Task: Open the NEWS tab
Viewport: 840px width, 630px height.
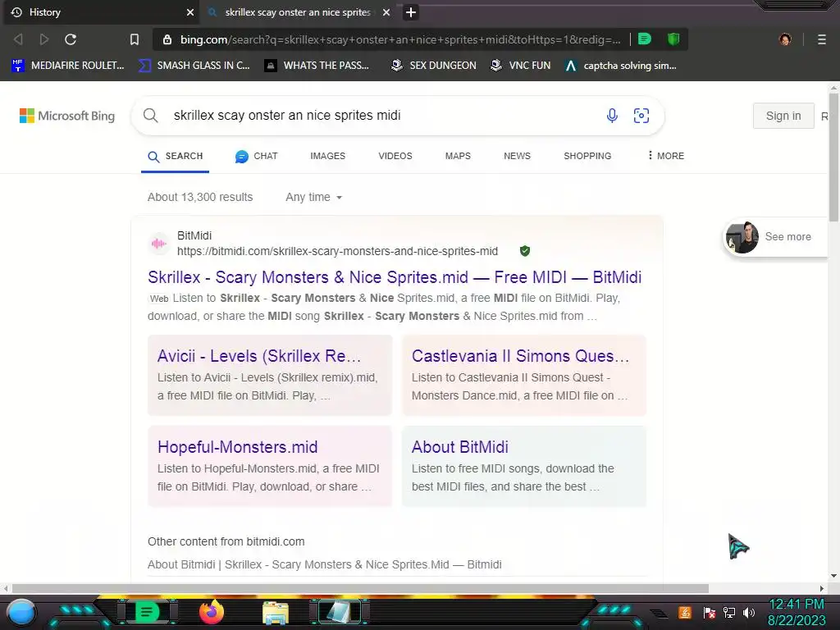Action: click(x=517, y=156)
